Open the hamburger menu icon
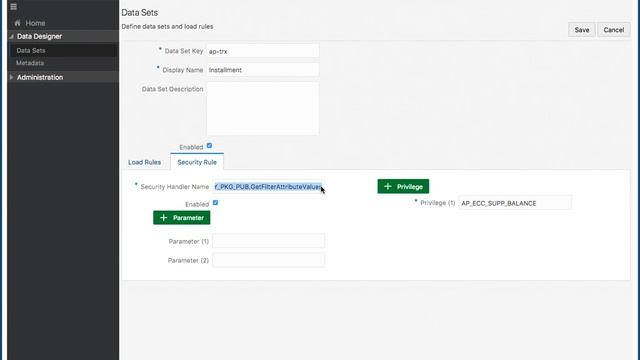 (x=13, y=7)
